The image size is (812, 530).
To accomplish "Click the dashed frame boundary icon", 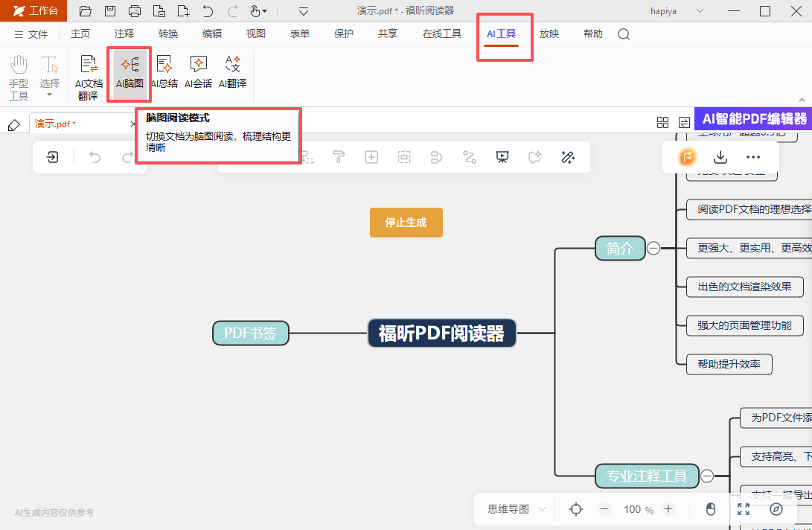I will click(x=404, y=157).
